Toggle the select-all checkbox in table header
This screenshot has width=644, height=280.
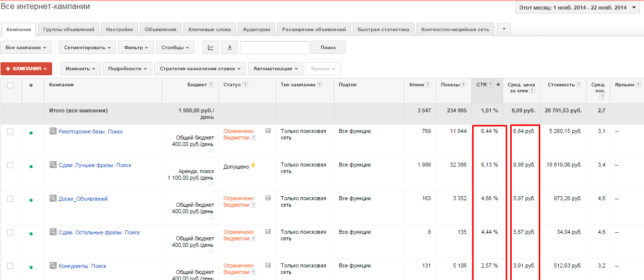pos(10,85)
